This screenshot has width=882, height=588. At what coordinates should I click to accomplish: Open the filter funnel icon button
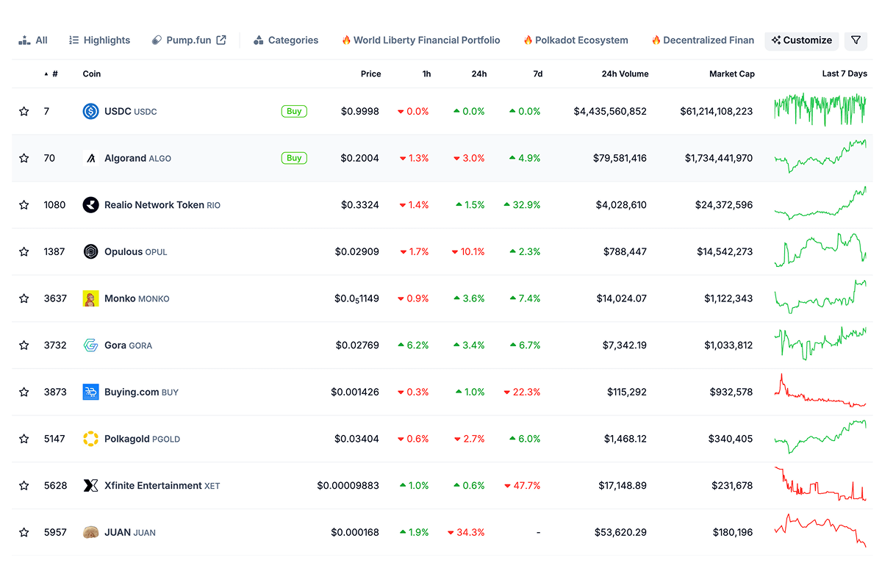(856, 40)
